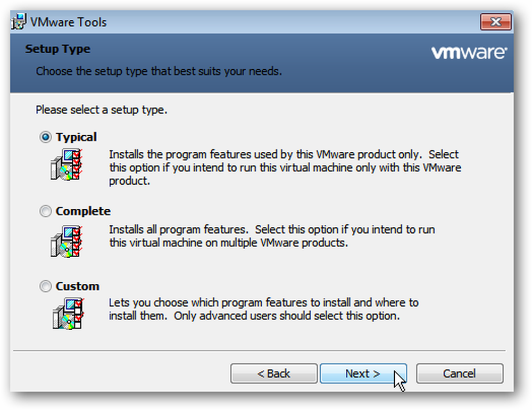Screen dimensions: 532x410
Task: Click the 'Installs all program features' description
Action: (x=272, y=236)
